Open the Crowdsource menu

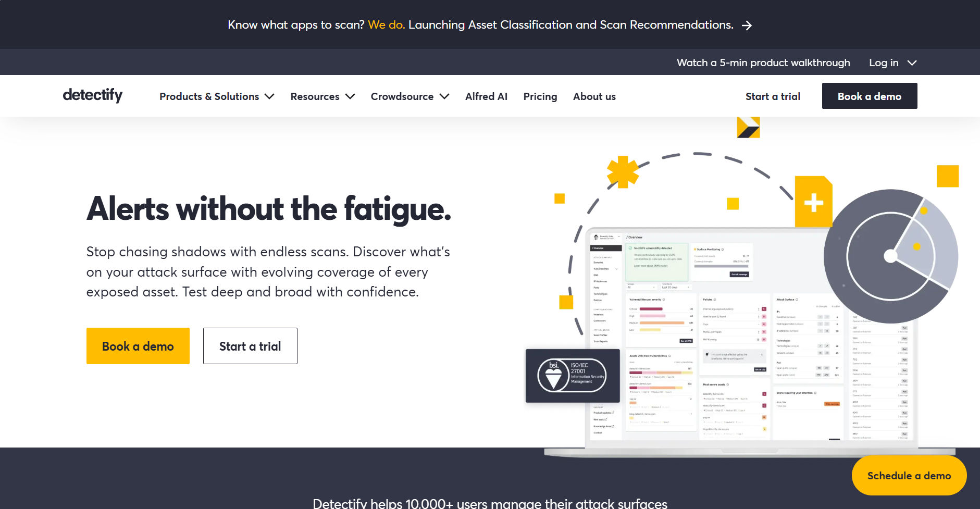(x=402, y=96)
